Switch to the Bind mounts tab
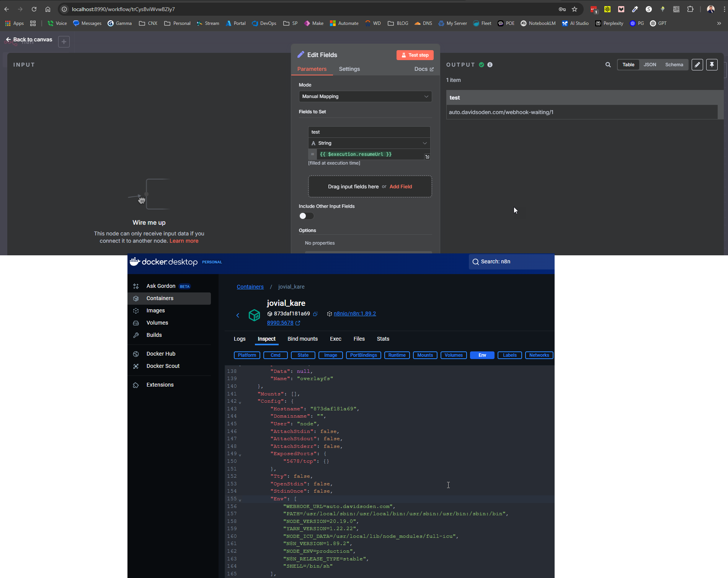Image resolution: width=728 pixels, height=578 pixels. pyautogui.click(x=302, y=339)
